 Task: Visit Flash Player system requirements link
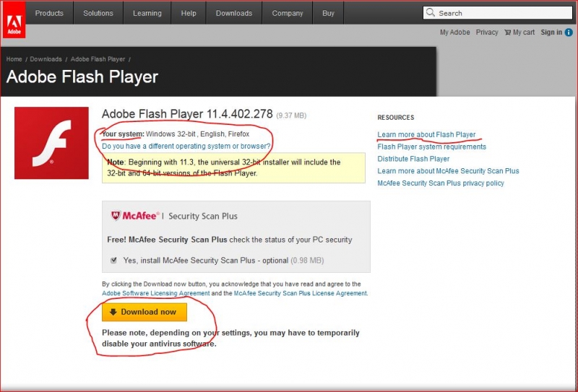coord(431,147)
